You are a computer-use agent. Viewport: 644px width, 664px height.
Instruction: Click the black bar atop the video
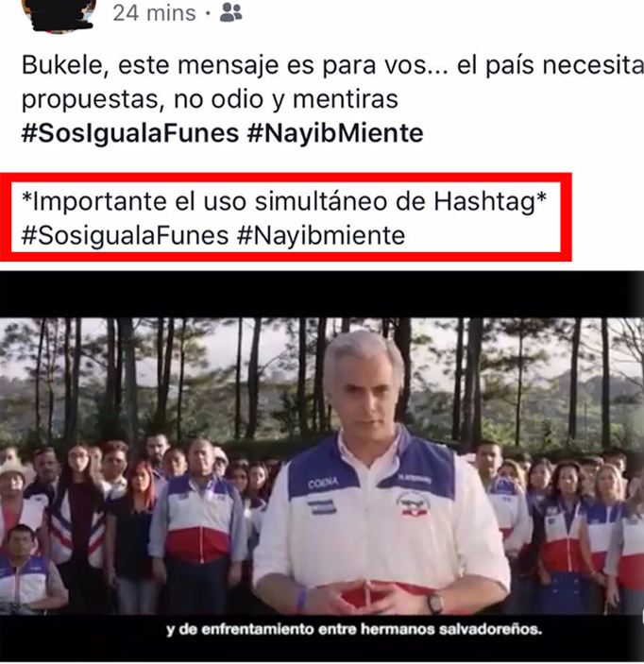(322, 295)
